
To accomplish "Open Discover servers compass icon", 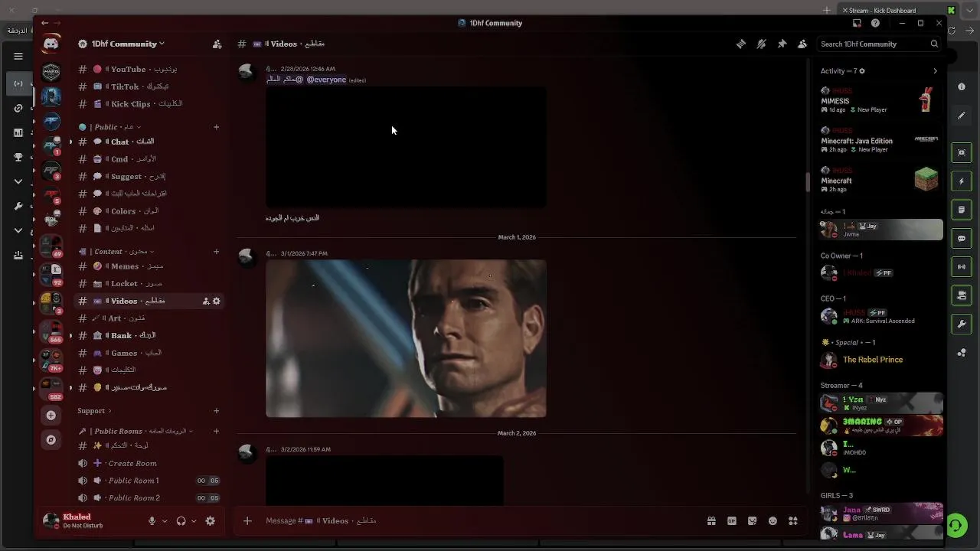I will [x=51, y=440].
